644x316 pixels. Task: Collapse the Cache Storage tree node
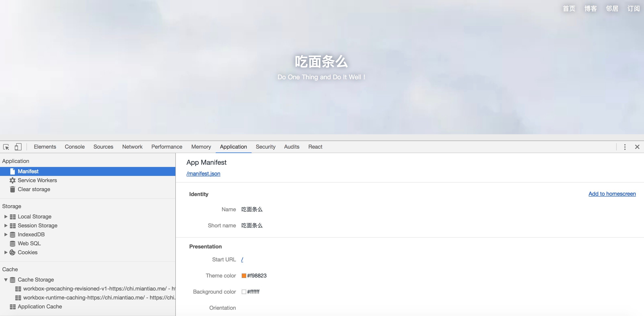point(6,280)
